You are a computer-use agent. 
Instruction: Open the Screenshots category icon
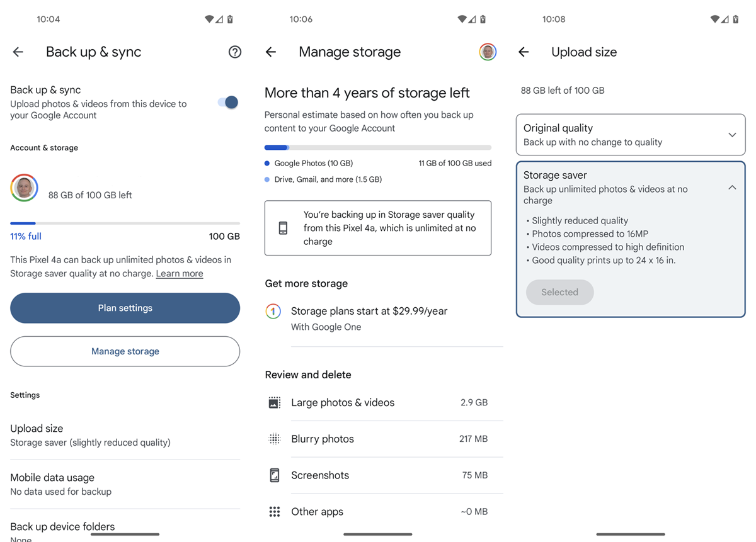274,475
